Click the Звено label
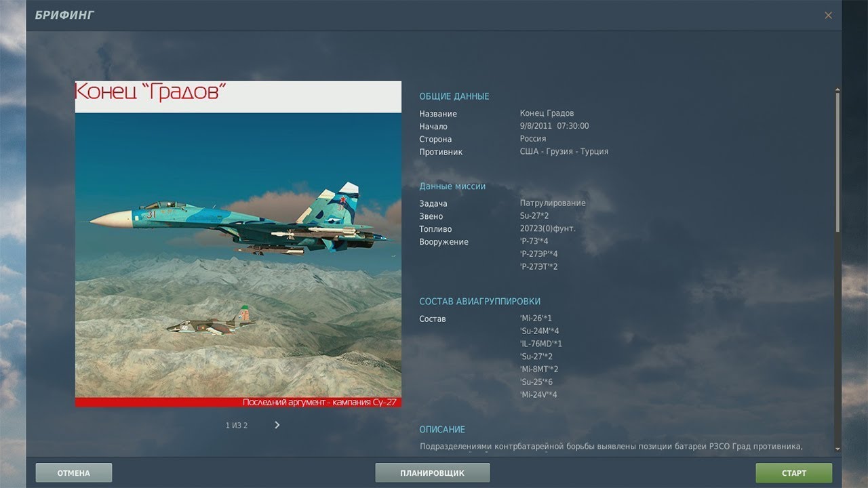Screen dimensions: 868x488 pyautogui.click(x=431, y=216)
